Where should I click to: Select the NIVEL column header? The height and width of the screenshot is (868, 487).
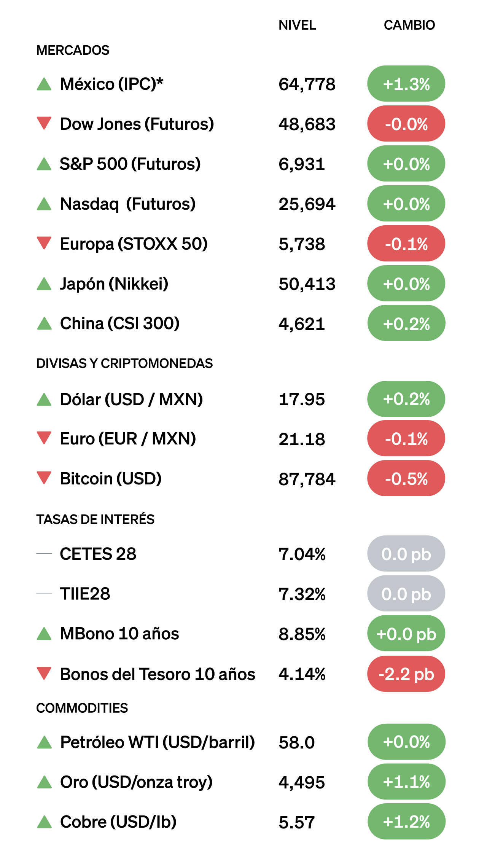point(297,25)
